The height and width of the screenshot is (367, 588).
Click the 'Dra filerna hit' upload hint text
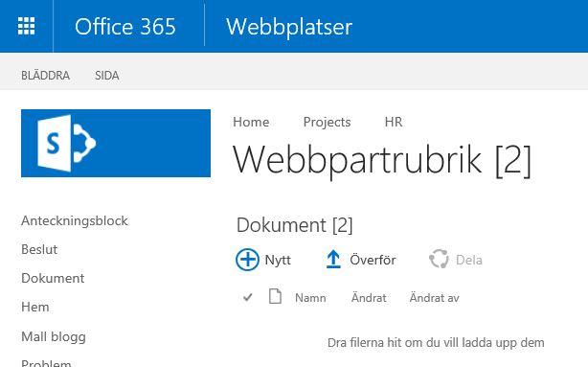click(436, 343)
